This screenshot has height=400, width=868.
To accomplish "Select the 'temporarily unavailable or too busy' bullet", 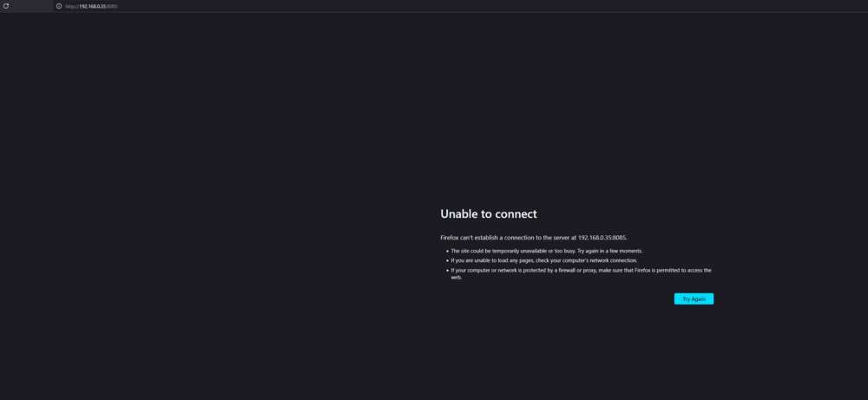I will 546,251.
